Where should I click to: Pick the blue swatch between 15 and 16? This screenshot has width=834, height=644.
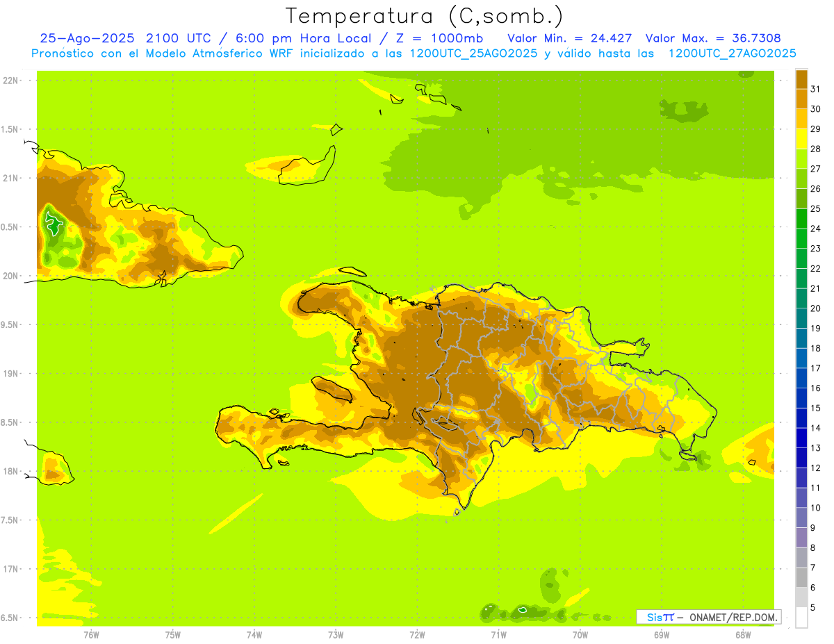801,398
